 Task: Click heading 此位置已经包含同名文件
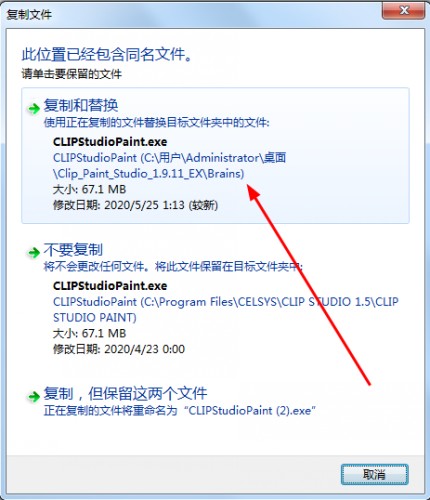107,54
